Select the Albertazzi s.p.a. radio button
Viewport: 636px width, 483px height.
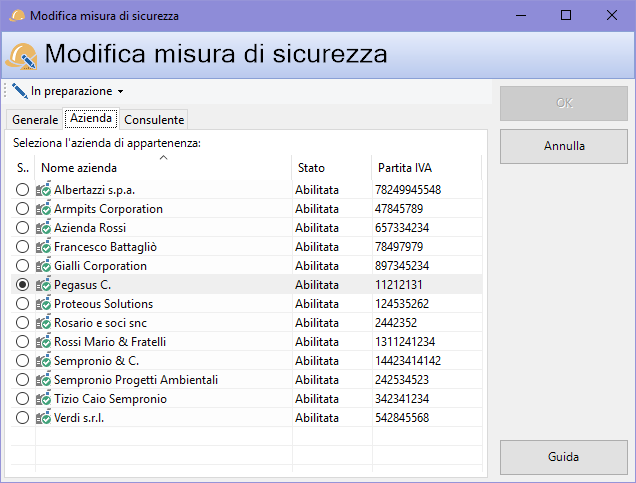pyautogui.click(x=22, y=189)
